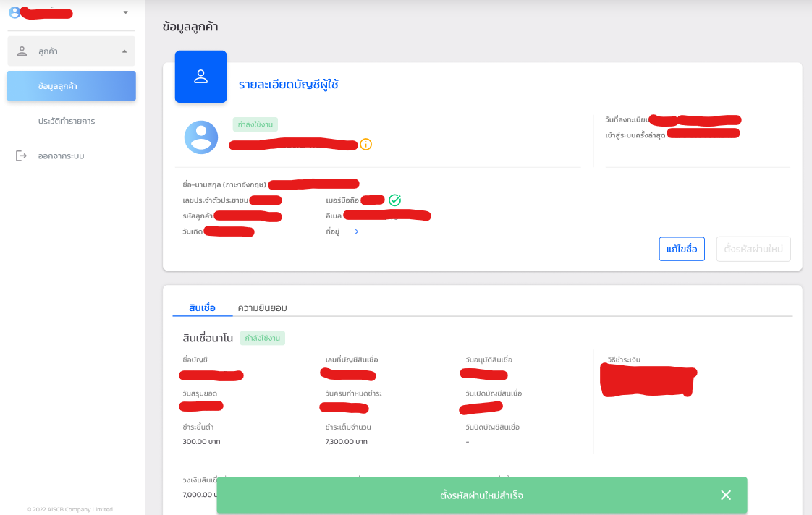The height and width of the screenshot is (515, 812).
Task: Click the blue user tile icon beside รายละเอียดบัญชีผู้ใช้
Action: click(x=200, y=77)
